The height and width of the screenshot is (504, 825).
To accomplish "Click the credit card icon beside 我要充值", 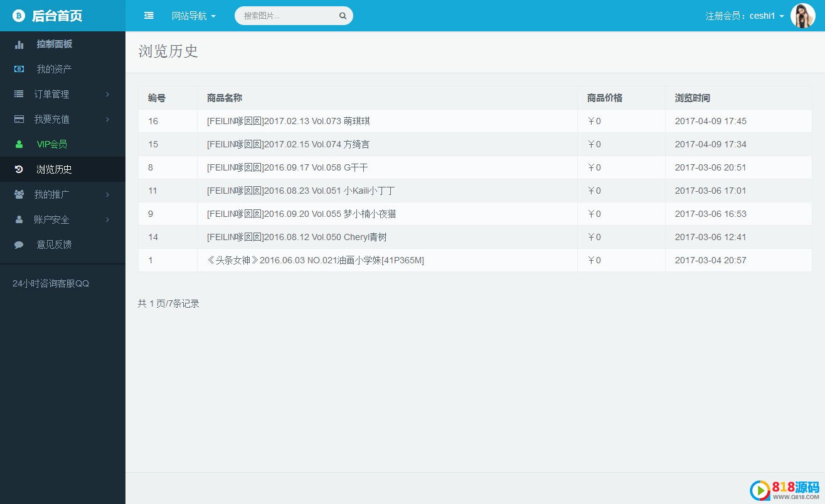I will (19, 119).
